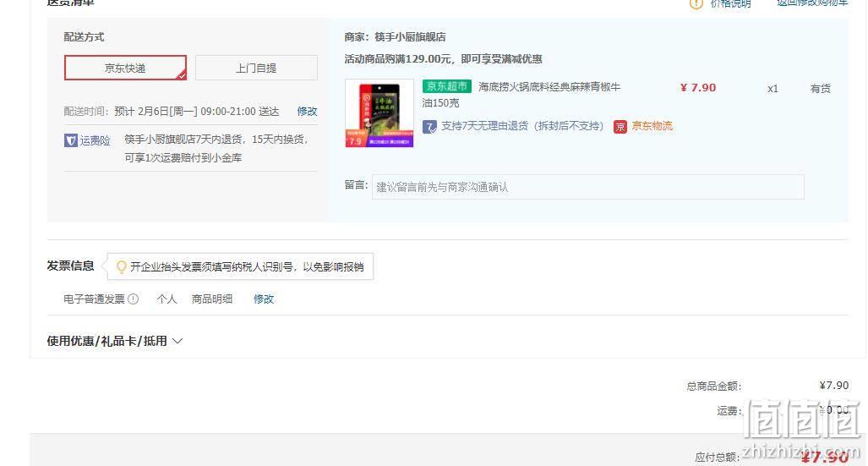Select 京东快递 delivery method
This screenshot has width=868, height=466.
click(x=126, y=68)
